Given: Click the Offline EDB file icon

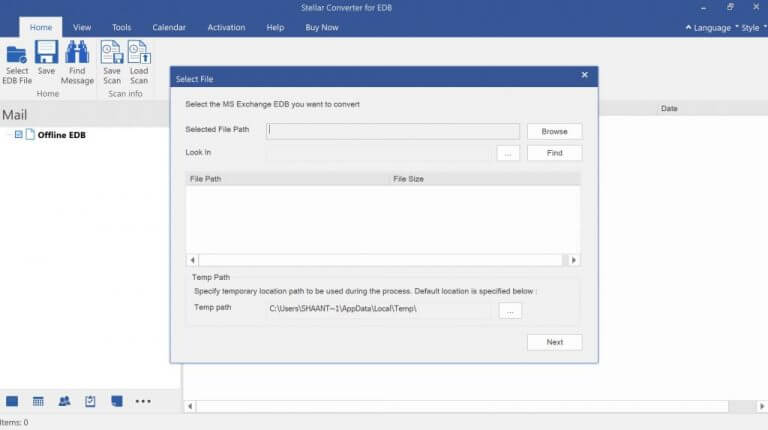Looking at the screenshot, I should click(30, 134).
